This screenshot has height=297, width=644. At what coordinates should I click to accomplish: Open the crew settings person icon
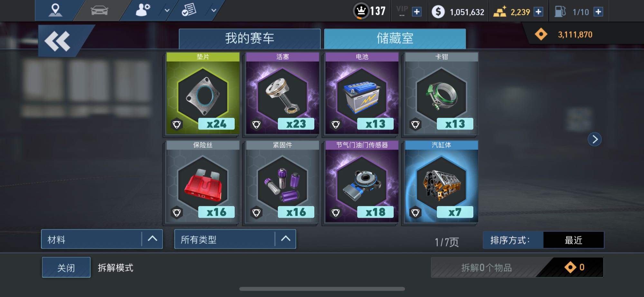(x=143, y=10)
